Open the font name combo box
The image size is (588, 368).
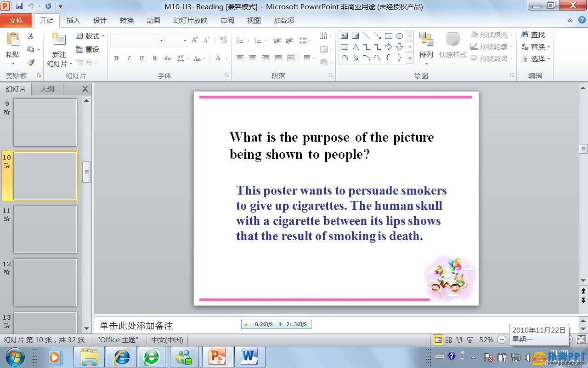point(137,40)
